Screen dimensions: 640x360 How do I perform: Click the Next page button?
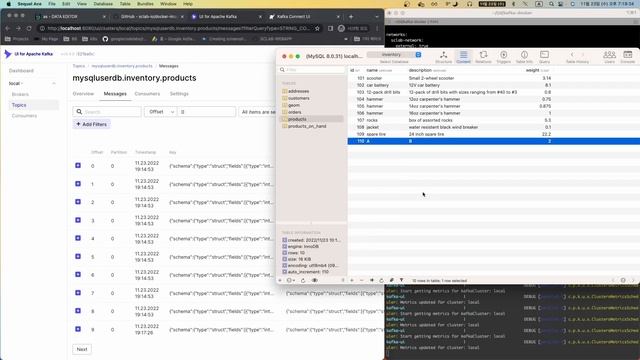[x=82, y=349]
